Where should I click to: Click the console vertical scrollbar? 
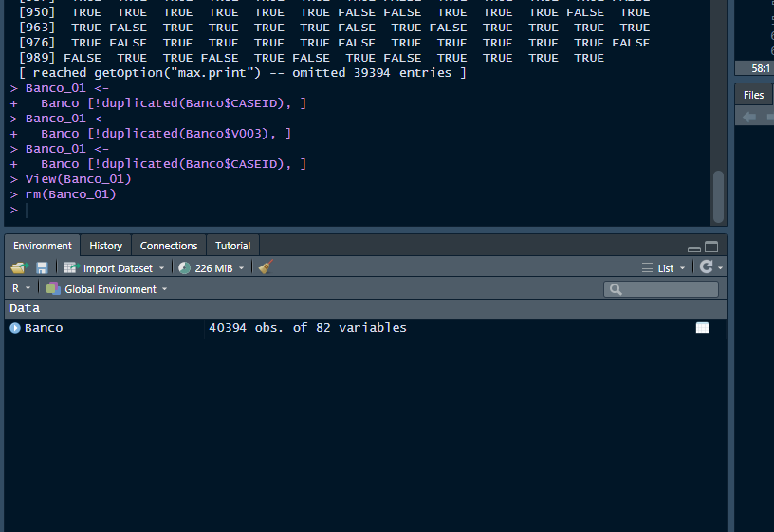(x=718, y=194)
